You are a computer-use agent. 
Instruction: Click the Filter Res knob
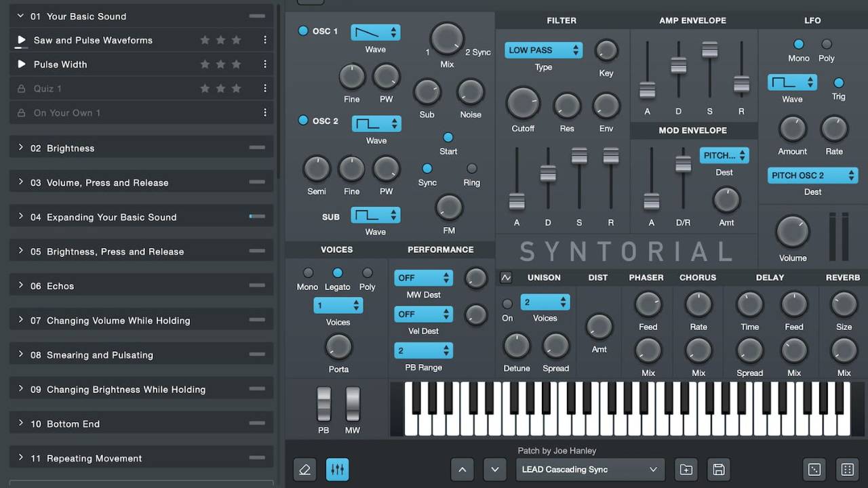(x=567, y=106)
